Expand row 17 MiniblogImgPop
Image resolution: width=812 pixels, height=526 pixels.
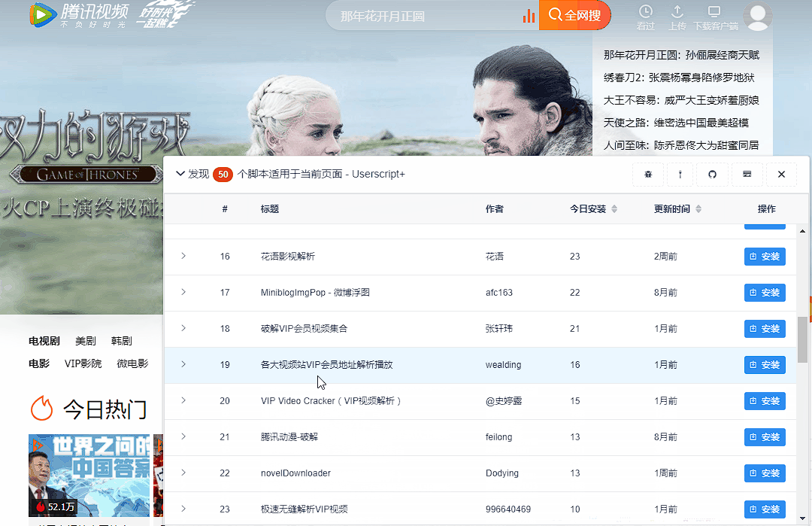[x=183, y=292]
